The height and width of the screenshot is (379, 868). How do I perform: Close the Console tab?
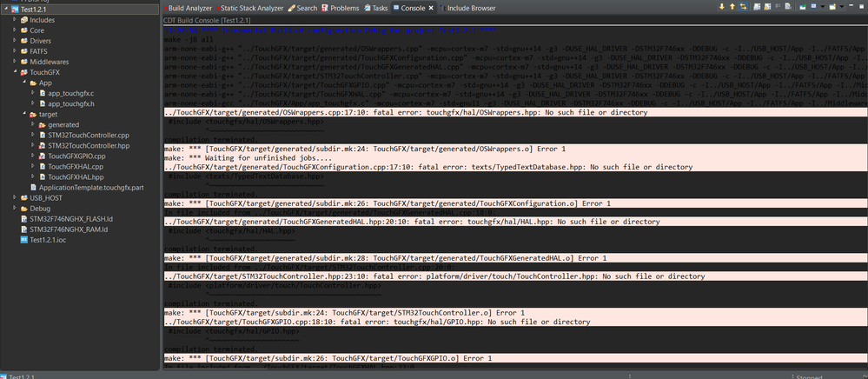click(x=431, y=8)
